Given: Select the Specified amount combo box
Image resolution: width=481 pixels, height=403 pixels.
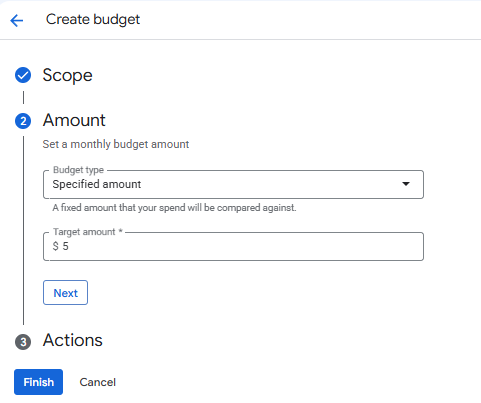Looking at the screenshot, I should coord(233,185).
